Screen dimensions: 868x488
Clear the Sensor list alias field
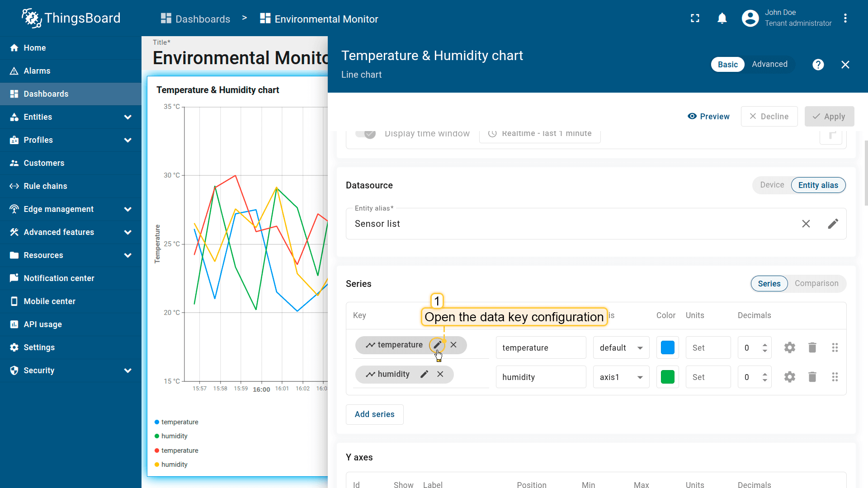806,224
